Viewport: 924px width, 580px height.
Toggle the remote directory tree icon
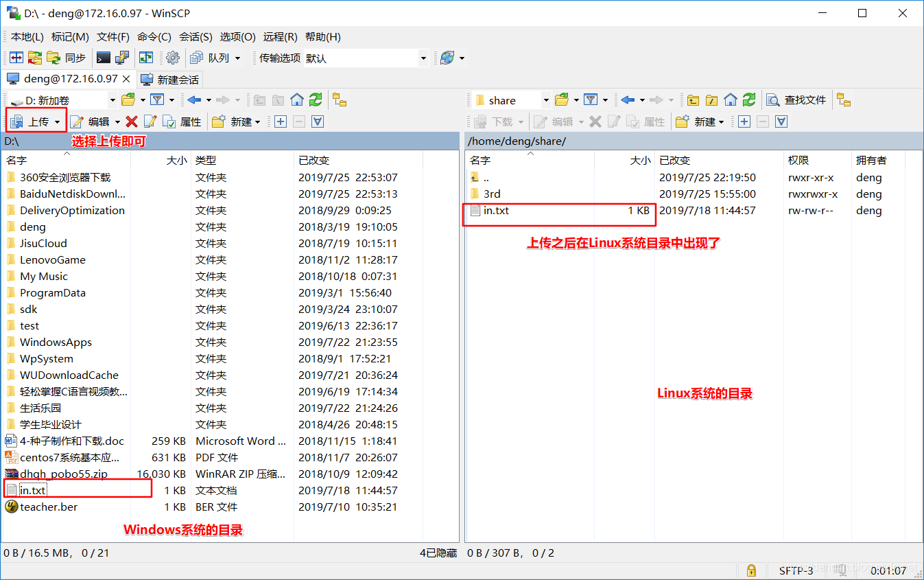click(844, 100)
